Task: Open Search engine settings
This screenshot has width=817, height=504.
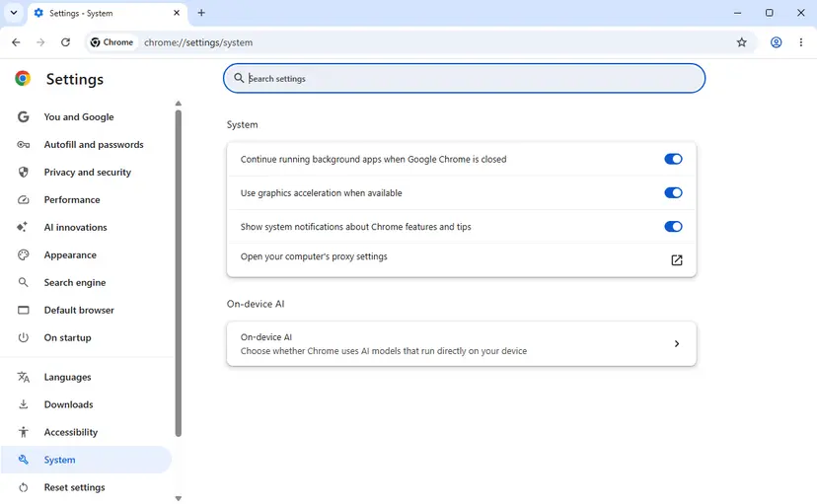Action: pos(86,283)
